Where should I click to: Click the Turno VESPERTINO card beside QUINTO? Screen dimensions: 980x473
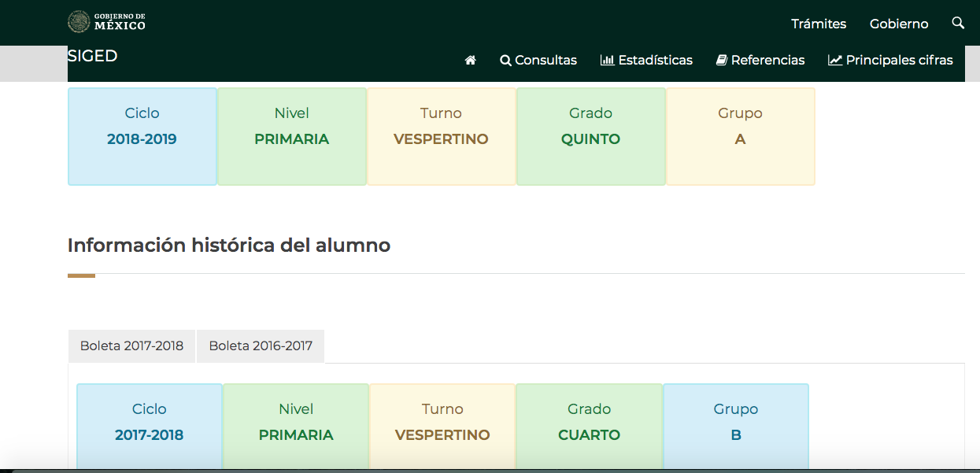click(441, 136)
